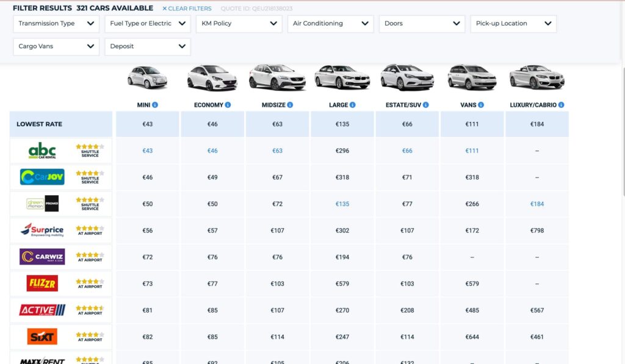Select abc Midsize price €63
This screenshot has width=625, height=364.
pos(278,151)
